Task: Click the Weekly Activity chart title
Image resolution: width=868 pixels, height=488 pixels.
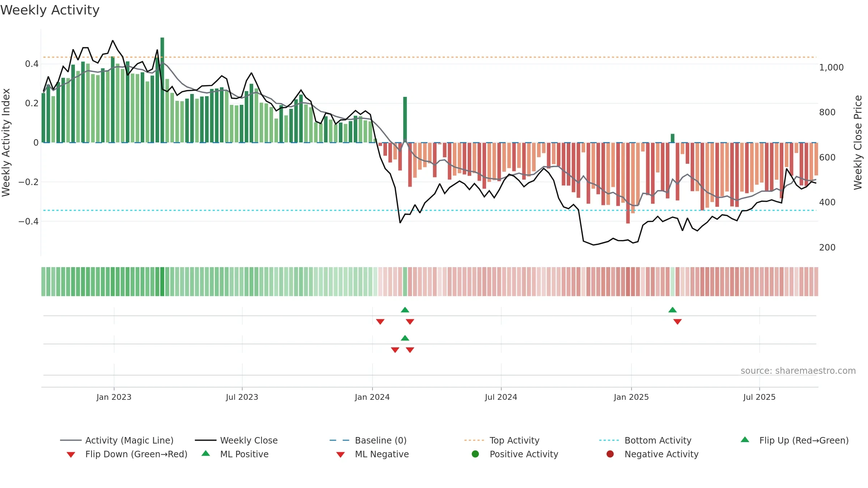Action: point(50,10)
